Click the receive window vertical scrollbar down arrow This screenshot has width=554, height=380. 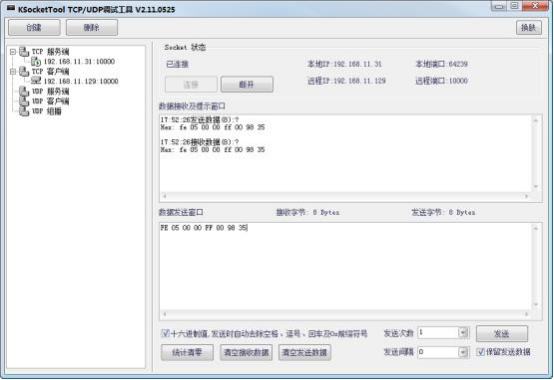click(536, 186)
